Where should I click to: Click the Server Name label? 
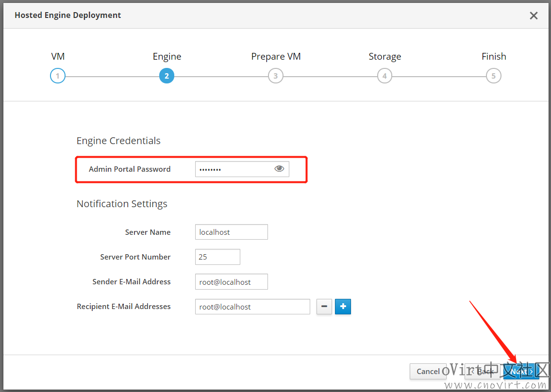pyautogui.click(x=148, y=232)
